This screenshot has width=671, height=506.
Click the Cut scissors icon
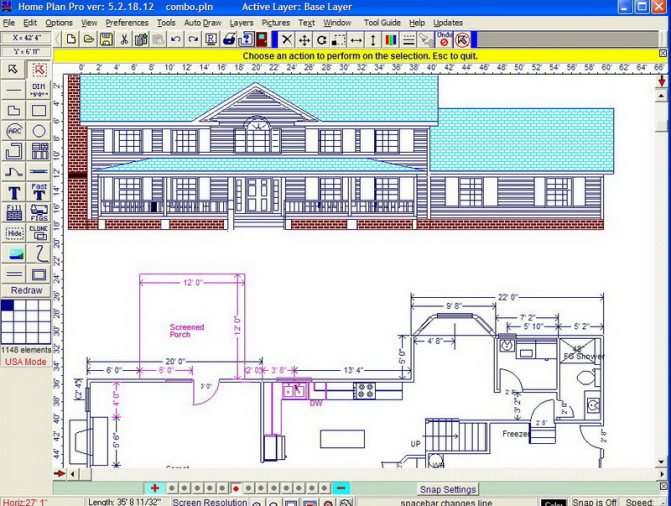(x=124, y=40)
